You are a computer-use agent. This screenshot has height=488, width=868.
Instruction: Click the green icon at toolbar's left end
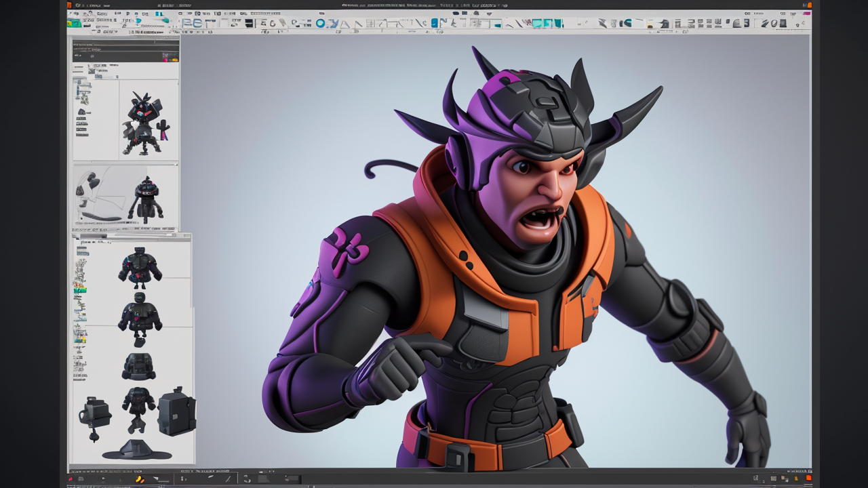[x=75, y=23]
